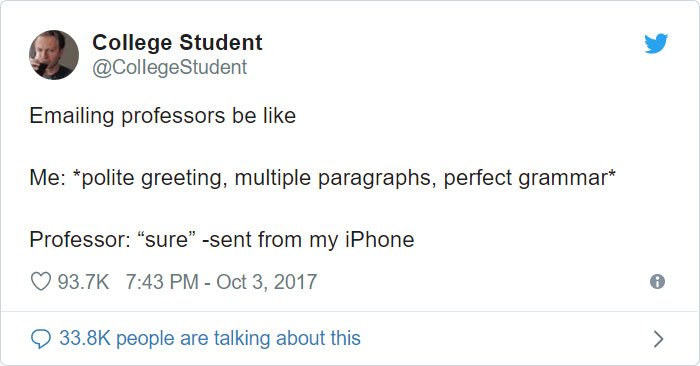
Task: Click the "perfect grammar*" phrase
Action: click(529, 178)
